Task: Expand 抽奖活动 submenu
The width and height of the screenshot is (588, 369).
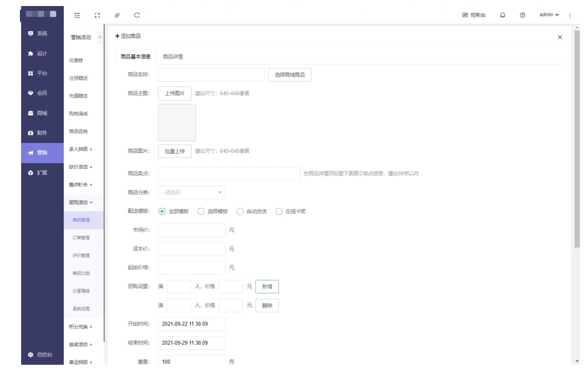Action: (80, 345)
